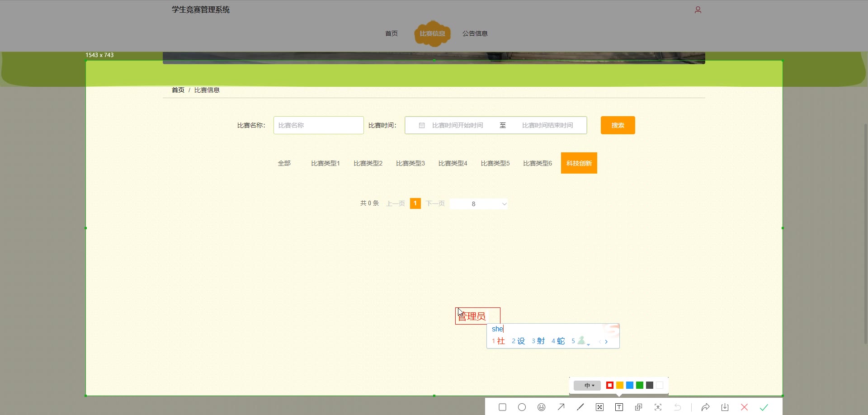Select the 比赛类型6 filter tab
Screen dimensions: 868x415
pyautogui.click(x=538, y=163)
